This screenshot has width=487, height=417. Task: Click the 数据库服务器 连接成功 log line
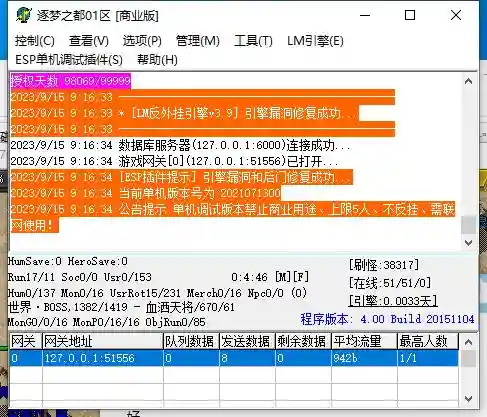pyautogui.click(x=180, y=145)
